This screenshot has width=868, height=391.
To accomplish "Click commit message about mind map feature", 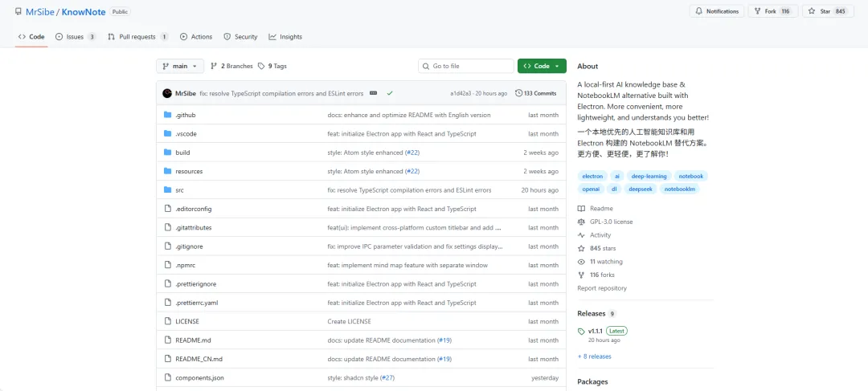I will [x=407, y=266].
